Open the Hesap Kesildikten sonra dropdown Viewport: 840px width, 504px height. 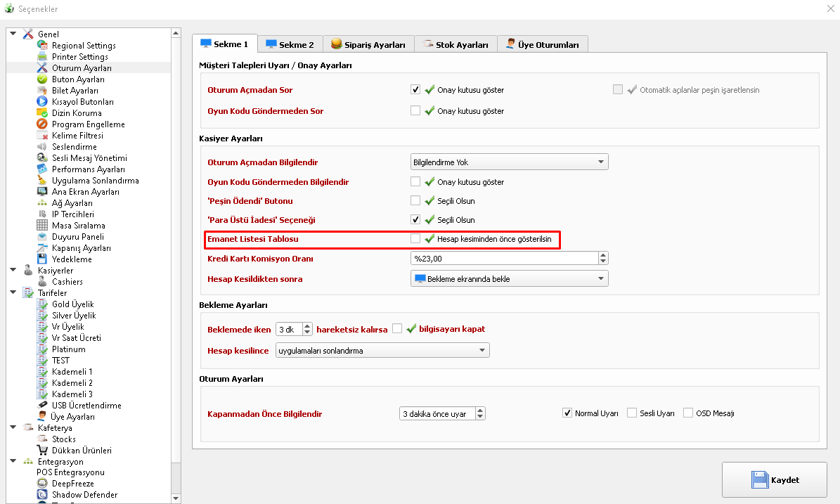coord(509,279)
